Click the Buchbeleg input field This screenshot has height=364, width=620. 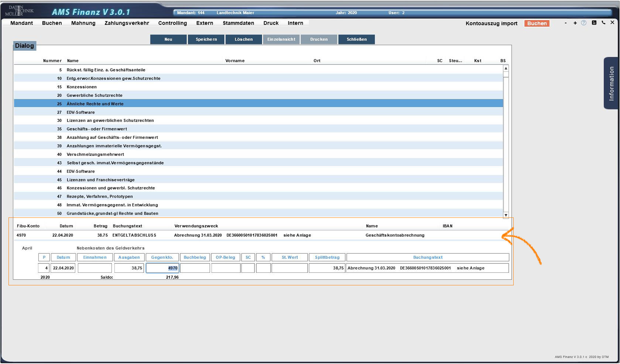(195, 268)
